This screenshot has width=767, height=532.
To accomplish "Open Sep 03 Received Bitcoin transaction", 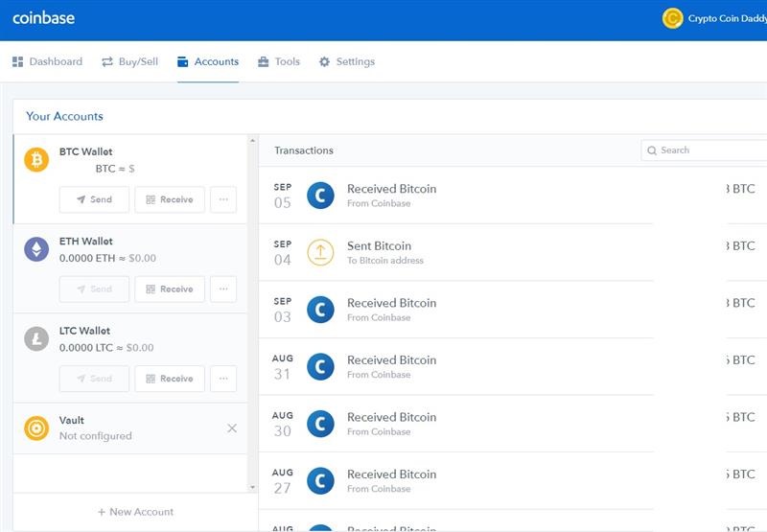I will (x=513, y=310).
